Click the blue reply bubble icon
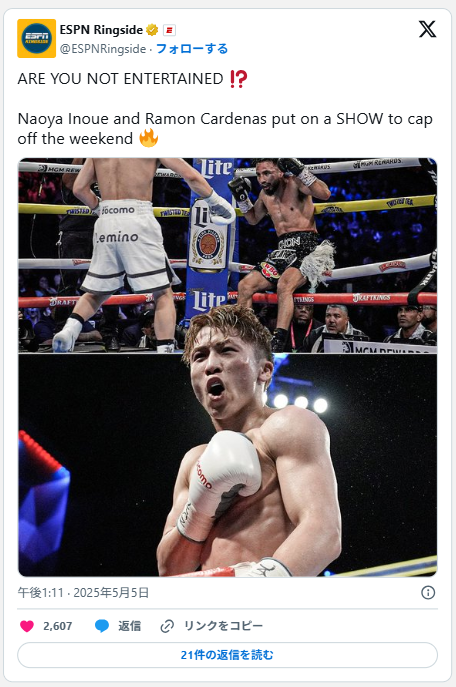 tap(102, 626)
